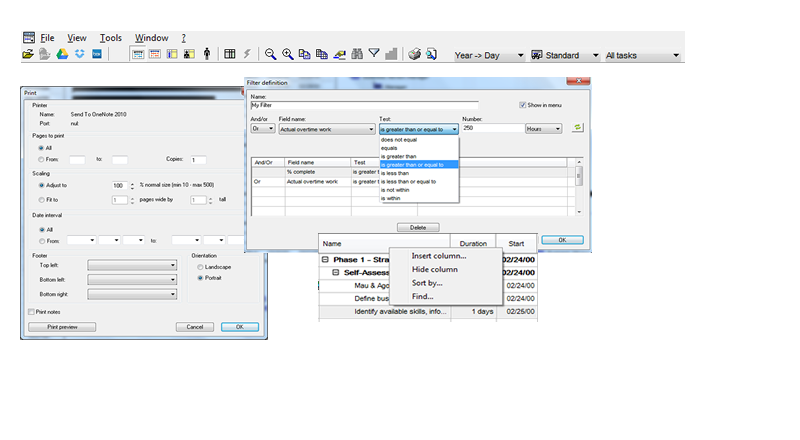Screen dimensions: 800x440
Task: Click the printer icon in toolbar
Action: pyautogui.click(x=414, y=54)
